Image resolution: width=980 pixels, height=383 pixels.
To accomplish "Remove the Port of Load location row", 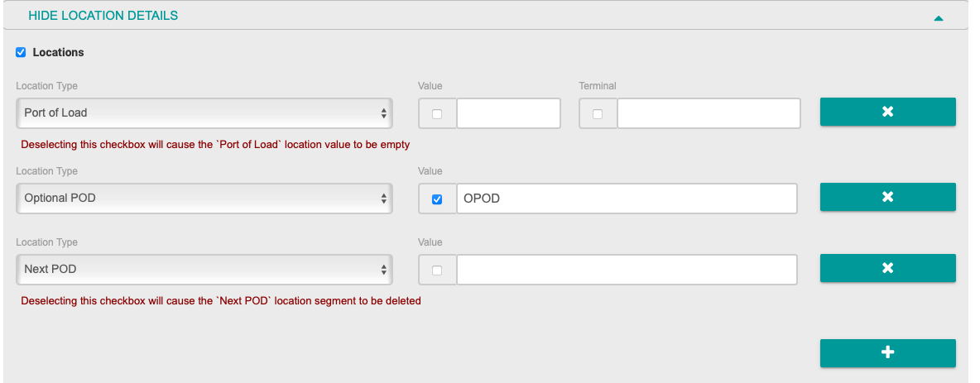I will pyautogui.click(x=887, y=112).
